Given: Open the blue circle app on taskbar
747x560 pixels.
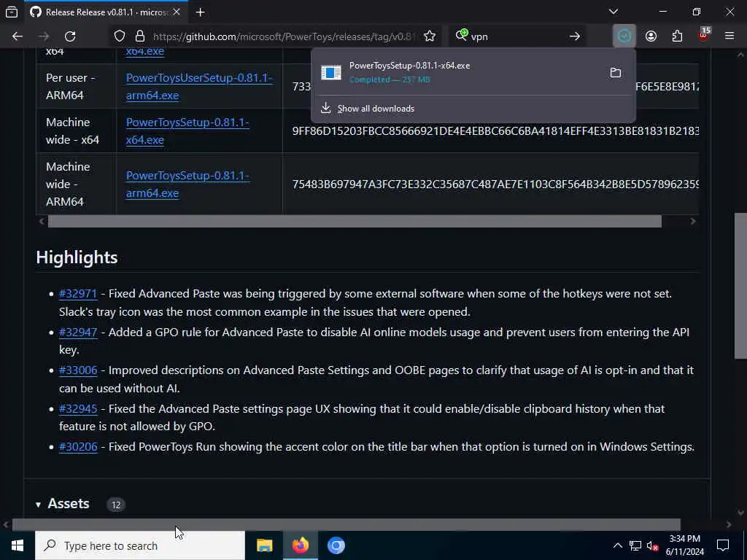Looking at the screenshot, I should coord(336,545).
